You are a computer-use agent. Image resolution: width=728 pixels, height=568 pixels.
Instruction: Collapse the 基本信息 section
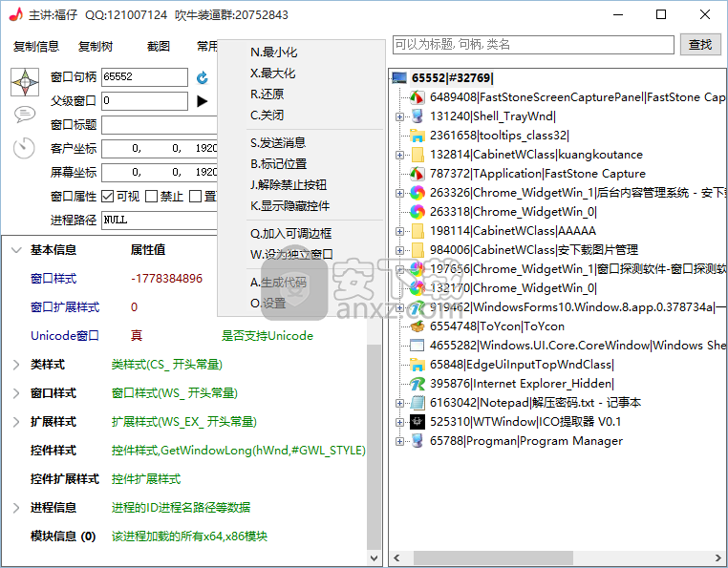(x=16, y=250)
